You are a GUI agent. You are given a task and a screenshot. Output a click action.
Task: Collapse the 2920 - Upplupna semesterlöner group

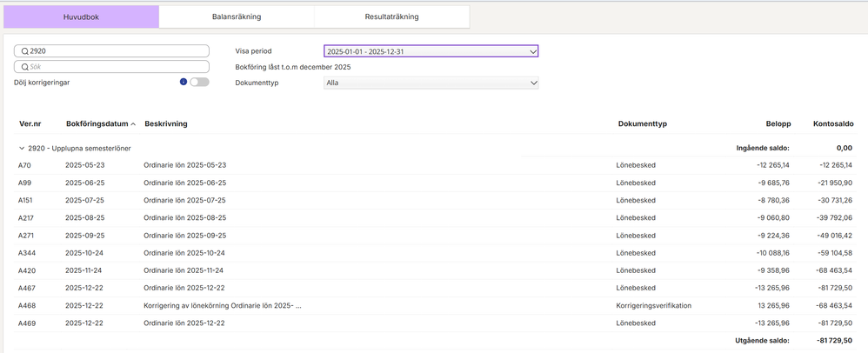click(x=22, y=149)
